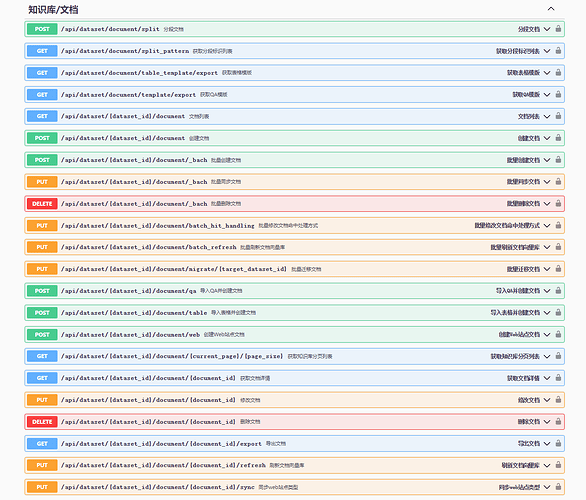This screenshot has width=586, height=500.
Task: Click lock icon on split_pattern GET row
Action: tap(558, 51)
